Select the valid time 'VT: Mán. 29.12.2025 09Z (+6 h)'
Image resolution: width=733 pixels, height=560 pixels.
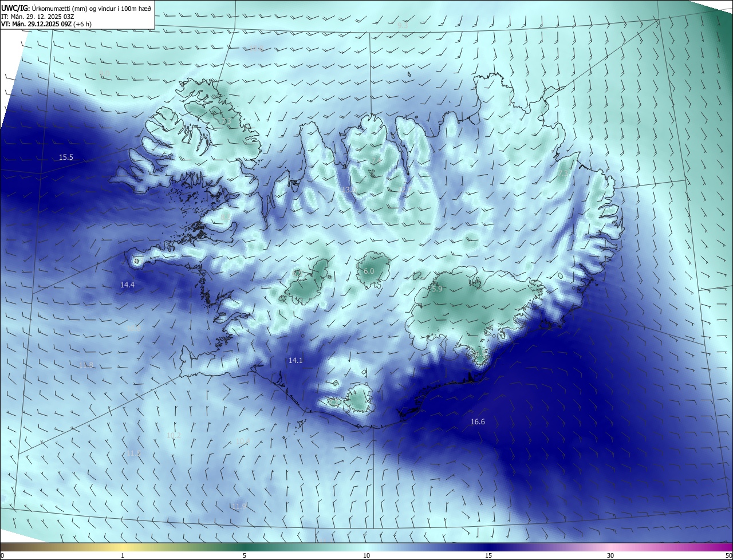coord(46,24)
